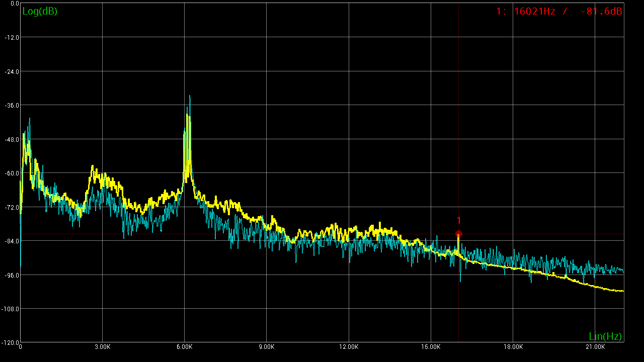
Task: Click the 3.00K frequency axis label
Action: 102,347
